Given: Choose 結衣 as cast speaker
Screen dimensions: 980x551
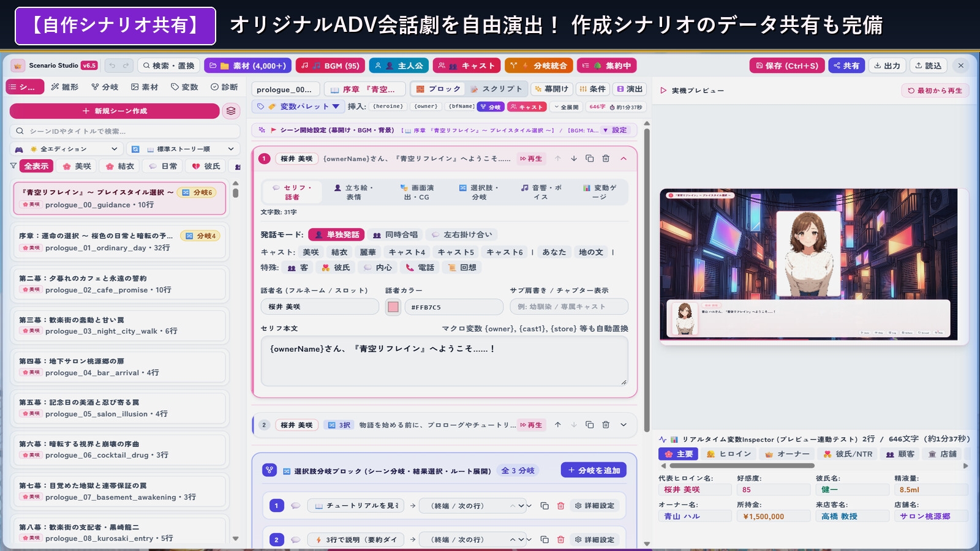Looking at the screenshot, I should click(339, 252).
